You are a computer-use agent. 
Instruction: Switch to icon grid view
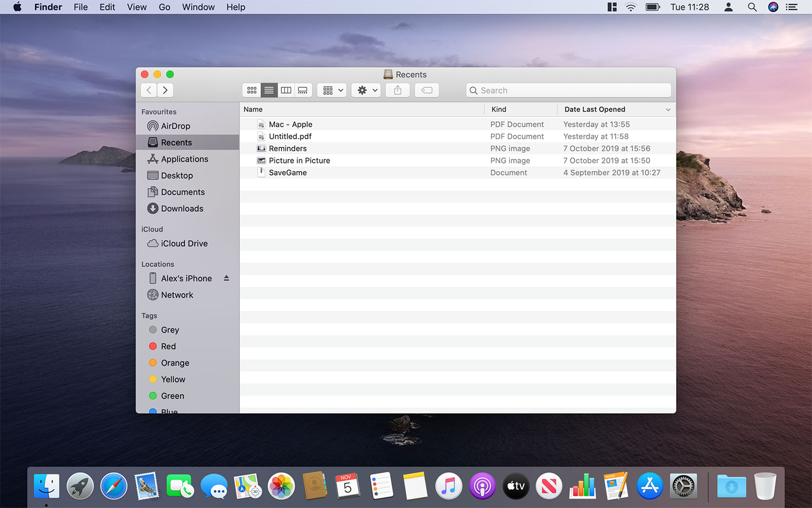click(252, 90)
